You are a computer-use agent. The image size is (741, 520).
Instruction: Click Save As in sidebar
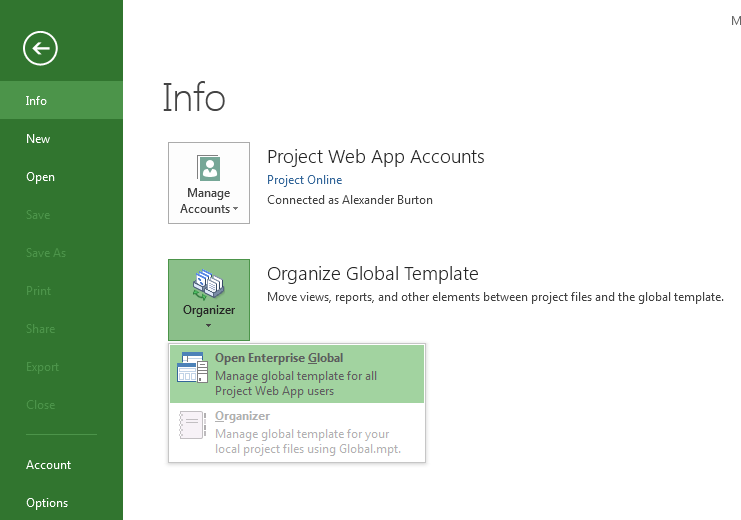(x=61, y=253)
